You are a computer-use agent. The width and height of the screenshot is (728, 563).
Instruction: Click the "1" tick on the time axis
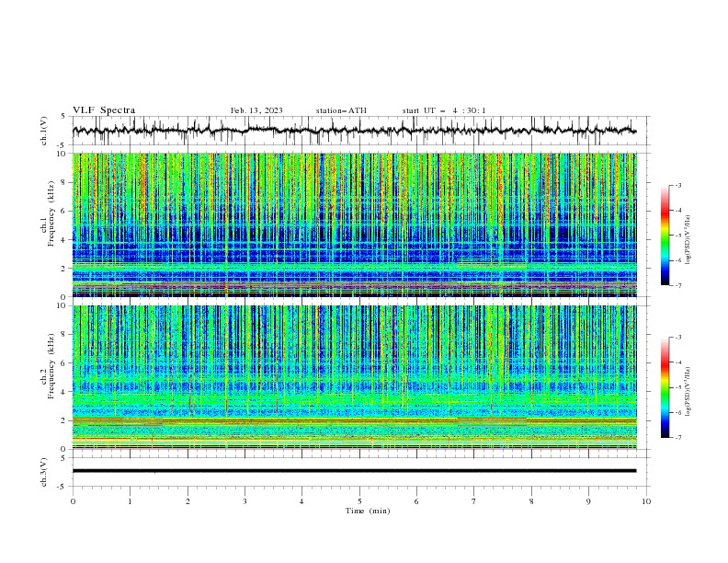pyautogui.click(x=130, y=501)
